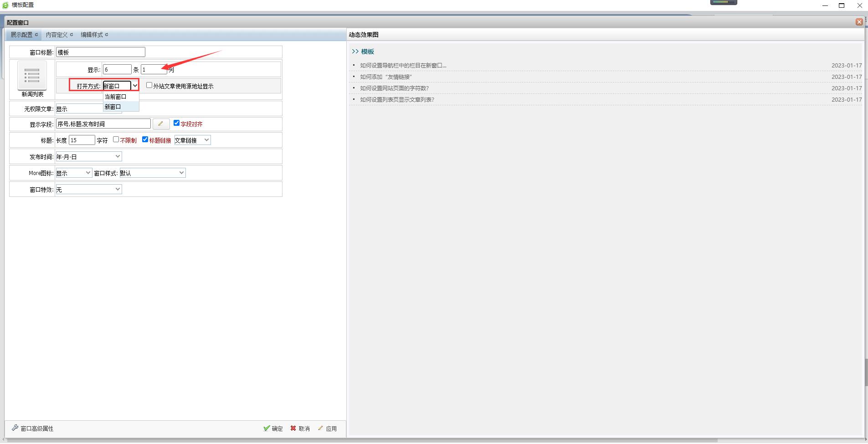Enable 外站文章使用源地址显示 checkbox
This screenshot has width=868, height=444.
pyautogui.click(x=149, y=85)
